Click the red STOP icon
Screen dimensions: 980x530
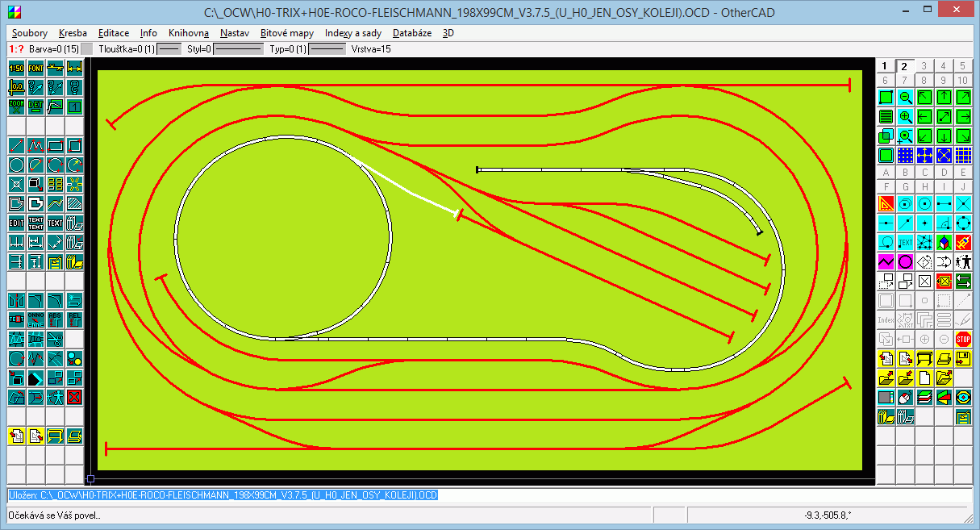click(x=963, y=338)
